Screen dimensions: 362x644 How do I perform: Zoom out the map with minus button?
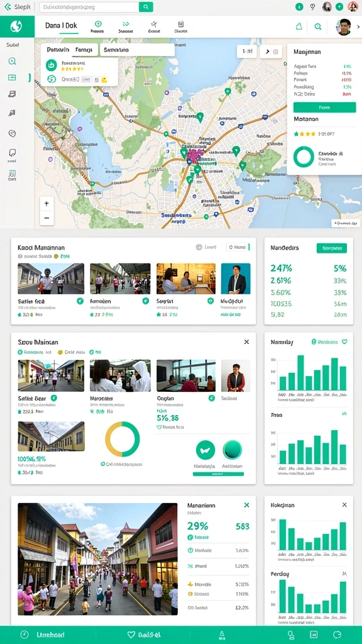tap(47, 218)
